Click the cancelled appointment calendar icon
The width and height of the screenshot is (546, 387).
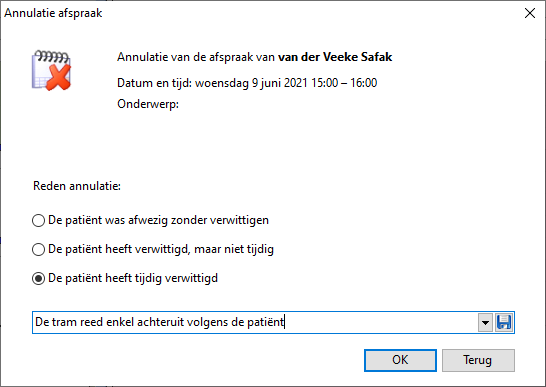pos(52,70)
